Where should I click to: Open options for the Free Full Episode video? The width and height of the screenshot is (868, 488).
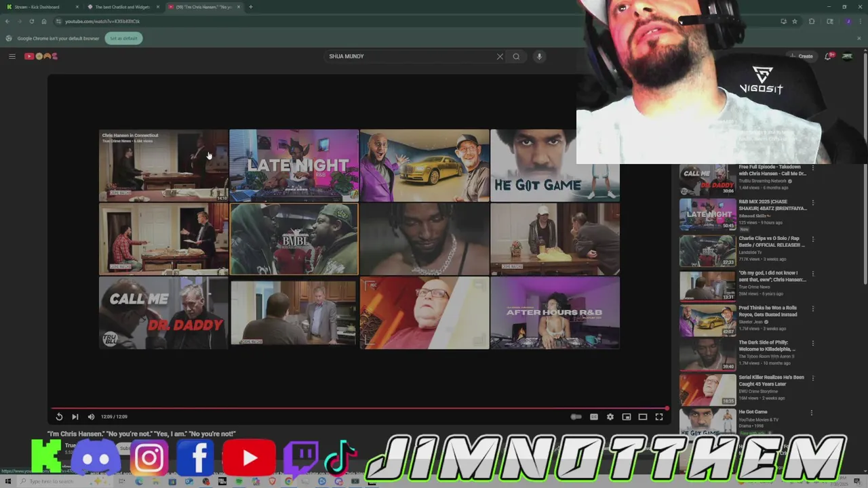[812, 167]
